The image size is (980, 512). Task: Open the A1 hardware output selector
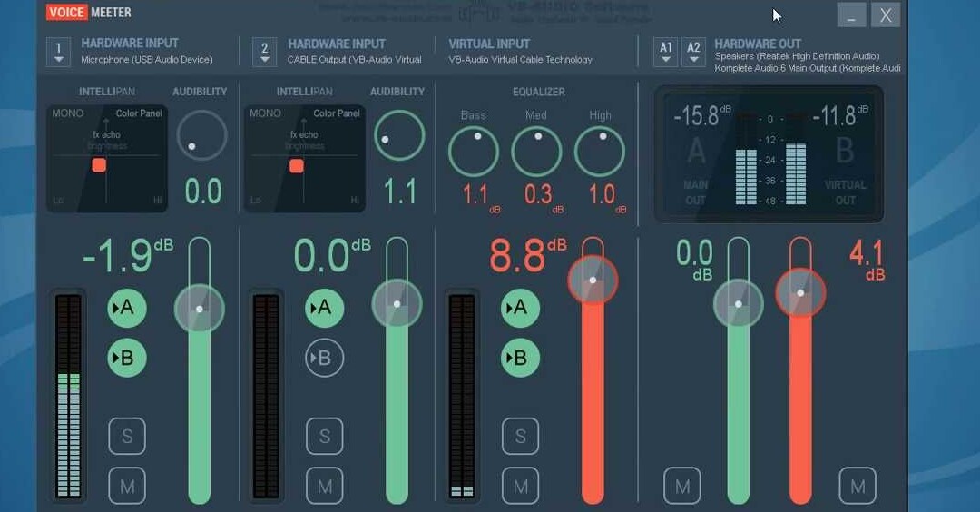pyautogui.click(x=666, y=52)
